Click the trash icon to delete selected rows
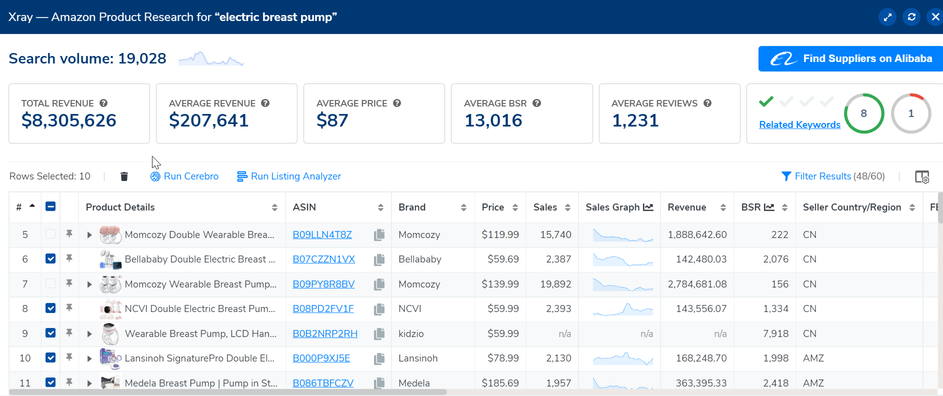 pos(124,176)
